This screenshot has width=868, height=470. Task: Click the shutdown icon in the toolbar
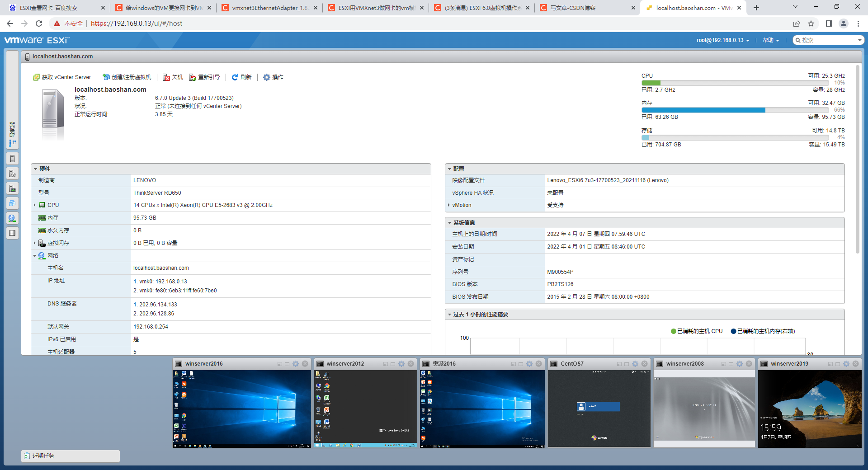(172, 77)
